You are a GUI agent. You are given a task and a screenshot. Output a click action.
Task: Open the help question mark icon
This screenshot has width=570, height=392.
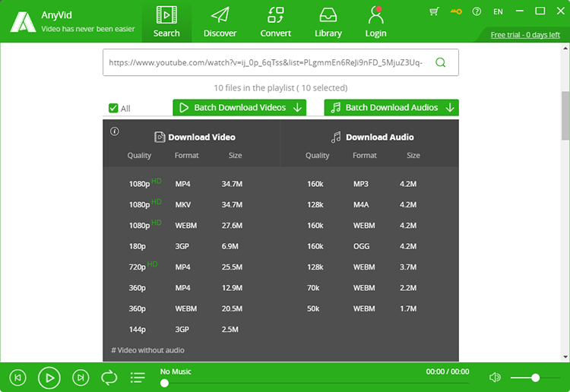point(477,11)
